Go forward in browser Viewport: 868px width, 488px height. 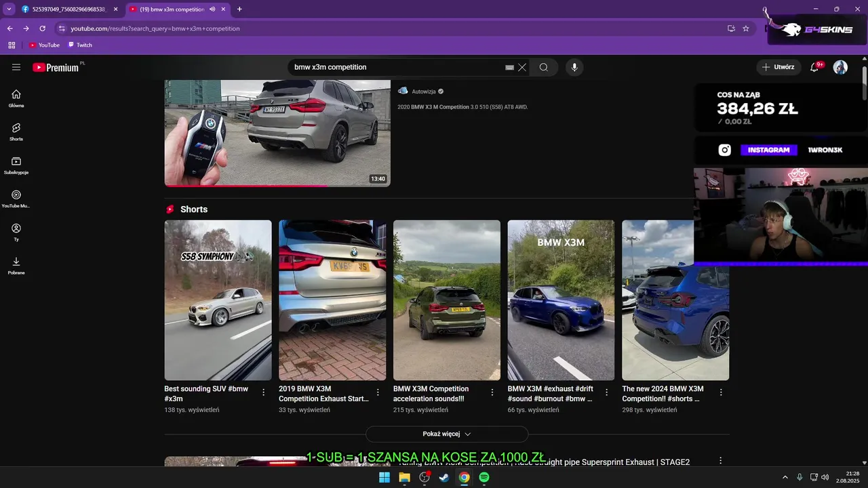pos(26,28)
